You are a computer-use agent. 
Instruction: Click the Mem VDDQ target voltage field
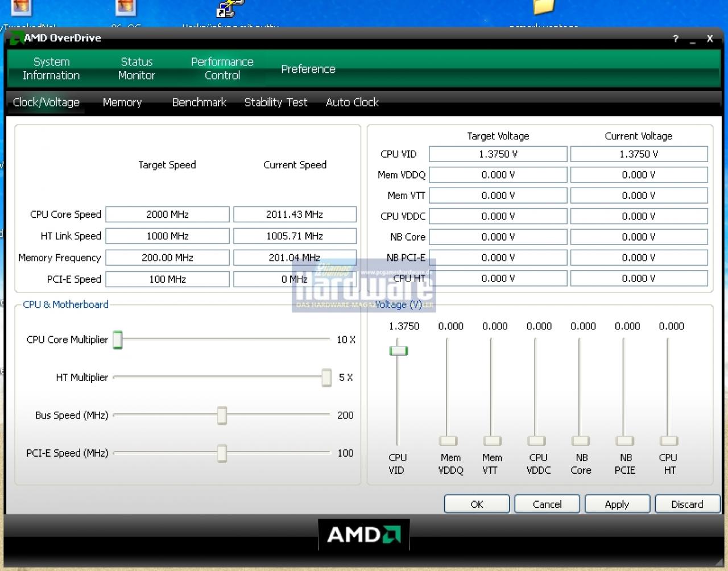(x=498, y=175)
